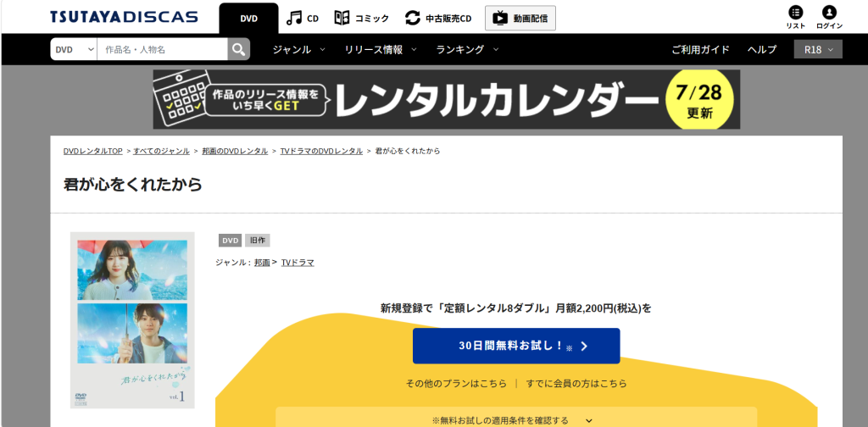The width and height of the screenshot is (868, 427).
Task: Open the DVD search category dropdown
Action: [x=75, y=49]
